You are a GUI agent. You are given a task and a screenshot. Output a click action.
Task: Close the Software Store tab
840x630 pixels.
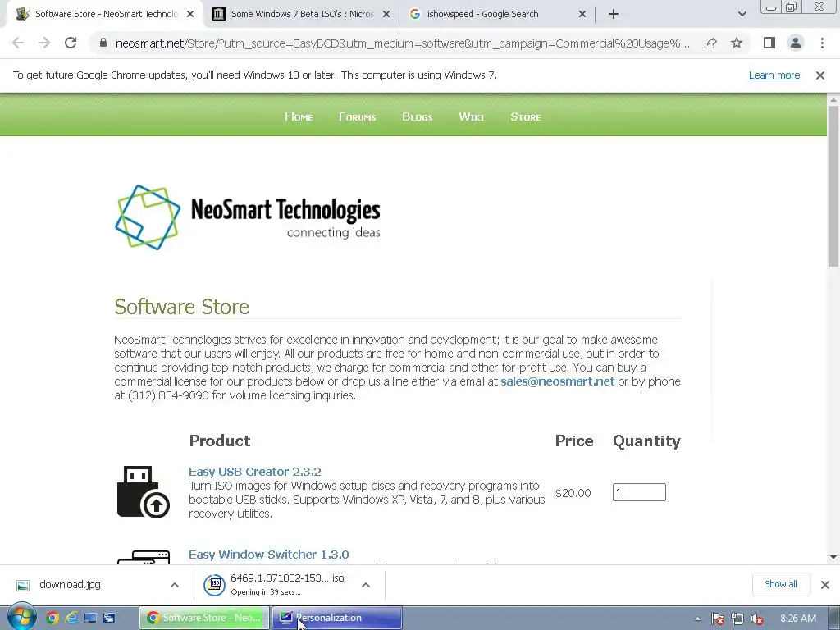click(x=190, y=14)
